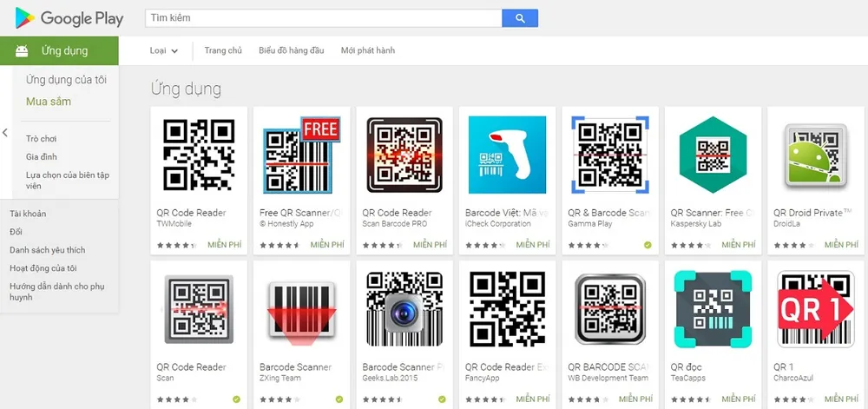Click the Đổi link in sidebar
This screenshot has width=868, height=409.
click(16, 232)
